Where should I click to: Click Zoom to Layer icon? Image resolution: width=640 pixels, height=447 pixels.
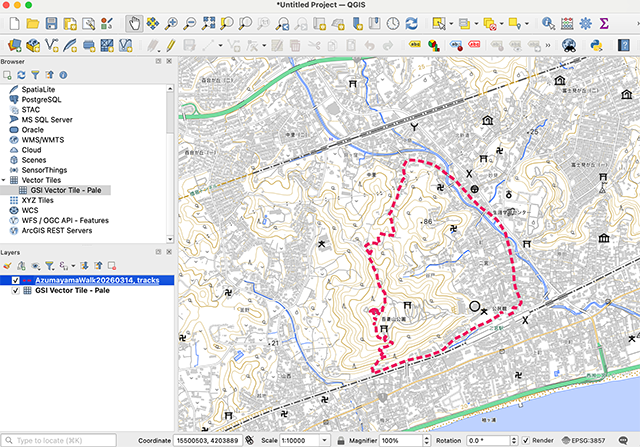pos(245,23)
